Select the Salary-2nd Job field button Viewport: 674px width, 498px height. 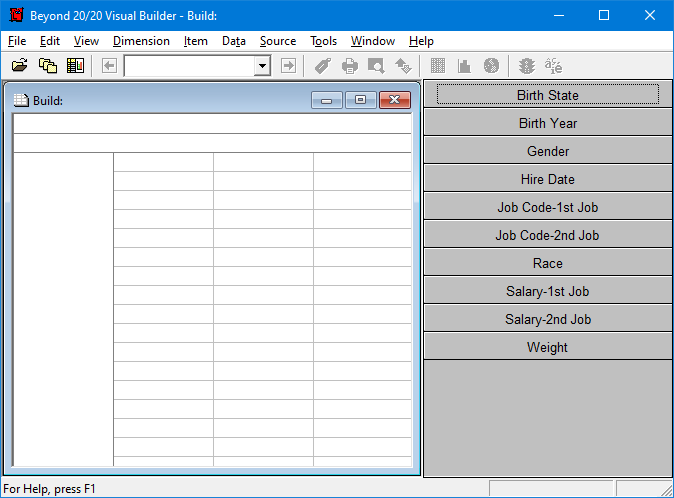[548, 318]
